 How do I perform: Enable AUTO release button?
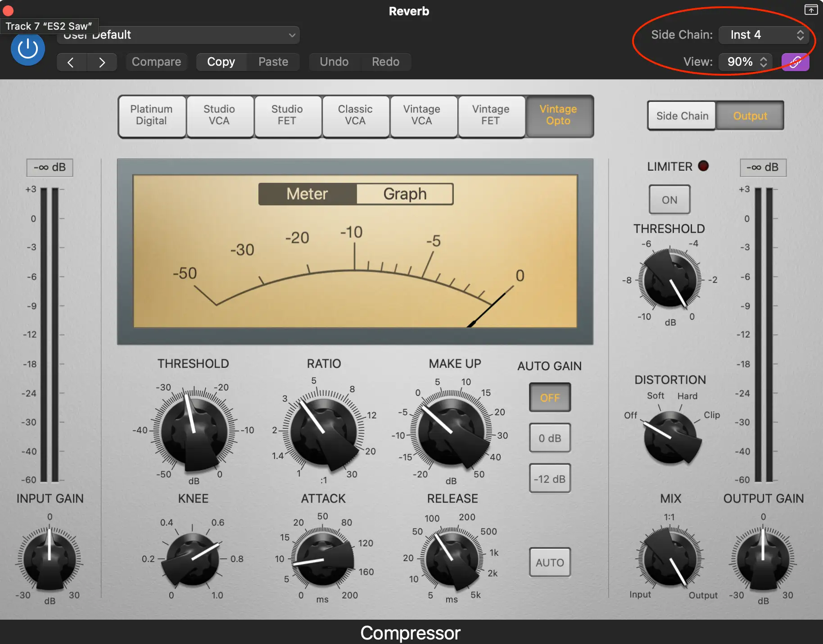tap(550, 562)
